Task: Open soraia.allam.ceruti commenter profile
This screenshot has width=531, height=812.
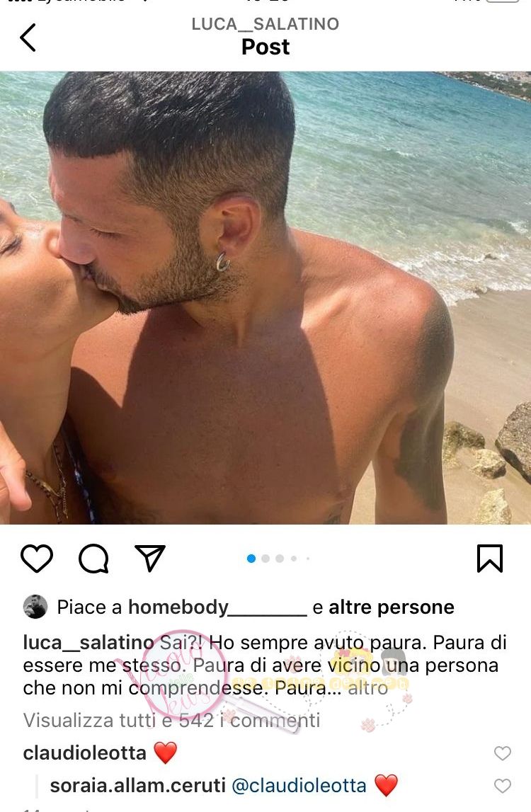Action: point(137,786)
